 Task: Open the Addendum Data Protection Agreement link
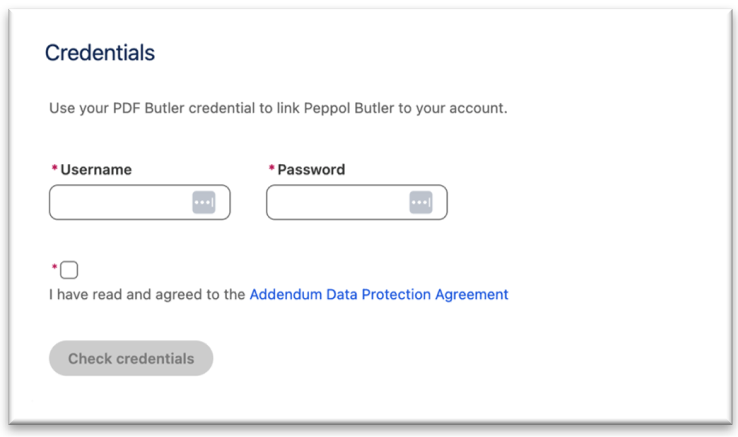coord(379,295)
